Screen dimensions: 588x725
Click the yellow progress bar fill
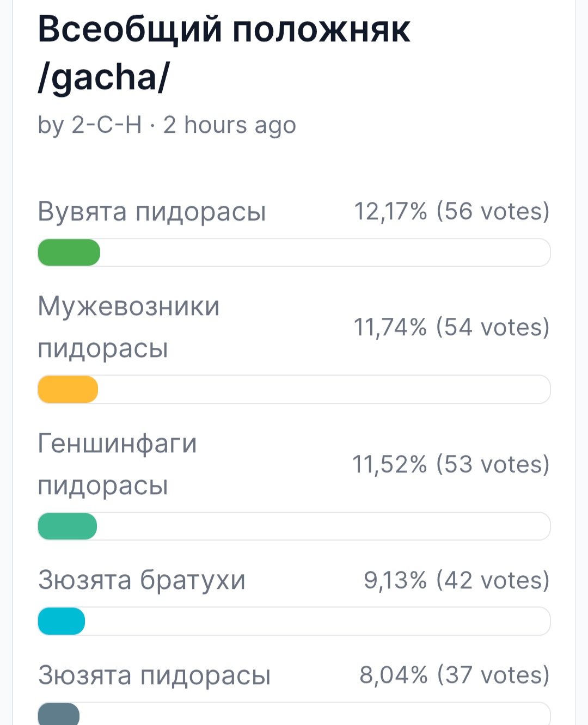pos(68,389)
